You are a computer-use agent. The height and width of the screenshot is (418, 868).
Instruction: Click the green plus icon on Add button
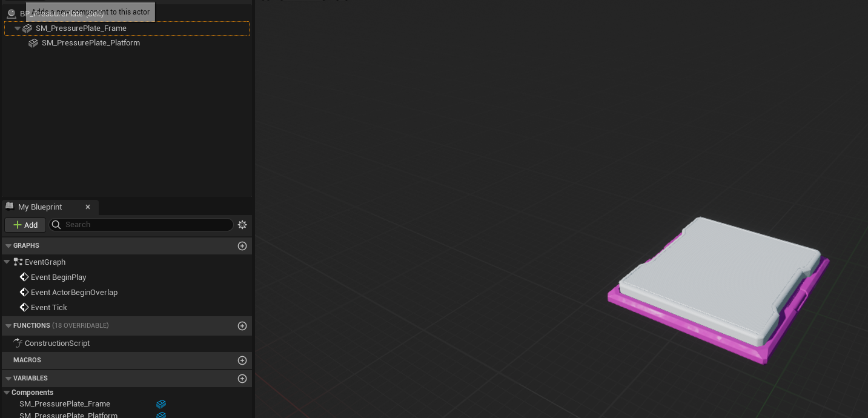tap(18, 225)
